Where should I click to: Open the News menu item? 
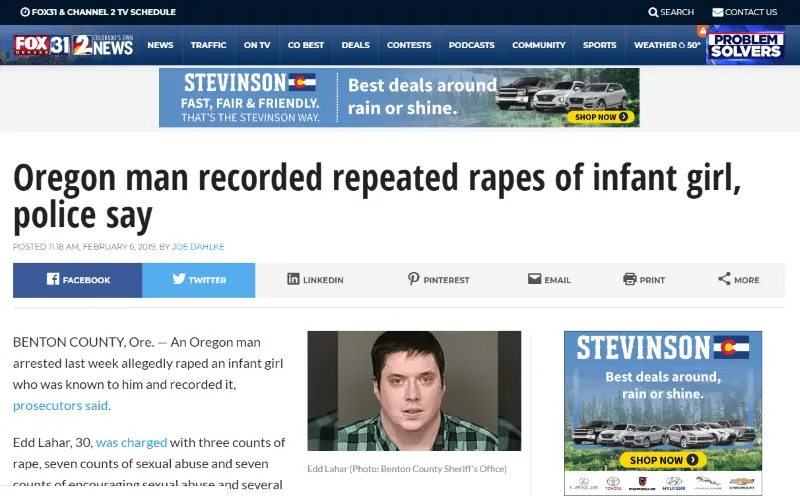(x=160, y=45)
